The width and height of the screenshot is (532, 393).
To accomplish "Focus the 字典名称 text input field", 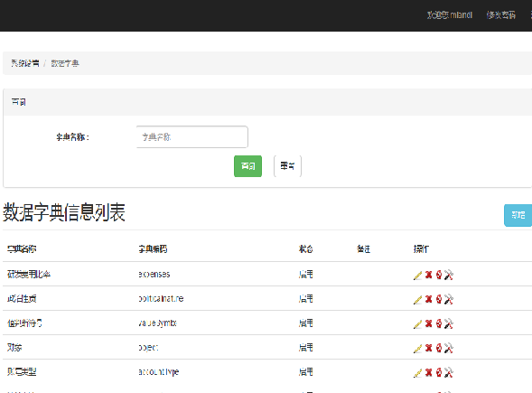I will [x=192, y=136].
